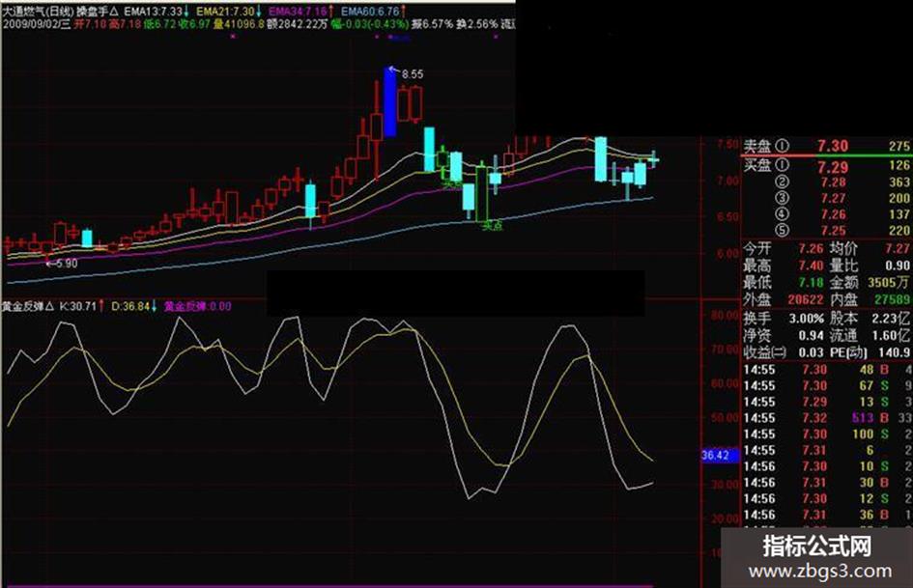Select the 8.55 high price marker
Image resolution: width=913 pixels, height=588 pixels.
[x=413, y=74]
